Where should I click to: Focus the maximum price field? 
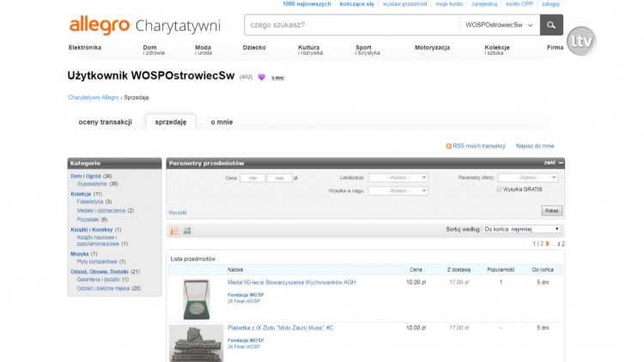[x=280, y=178]
